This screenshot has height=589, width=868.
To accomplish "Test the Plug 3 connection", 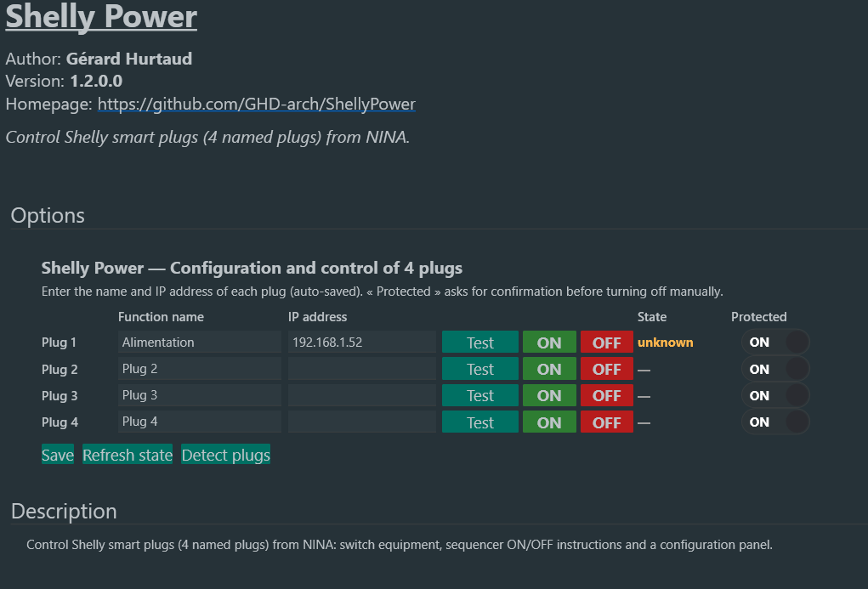I will click(480, 395).
